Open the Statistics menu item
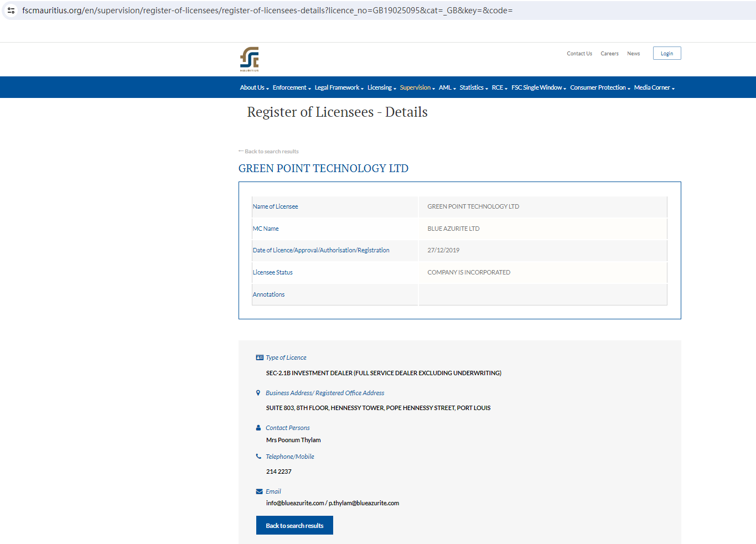756x544 pixels. tap(473, 87)
